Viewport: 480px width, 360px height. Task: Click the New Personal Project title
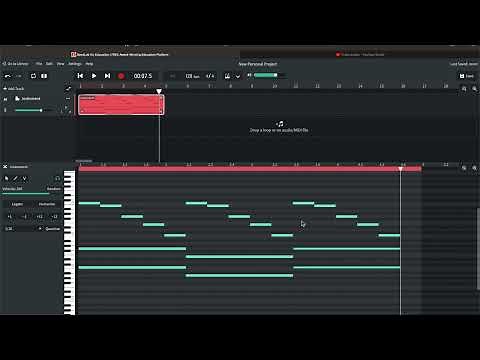(258, 64)
